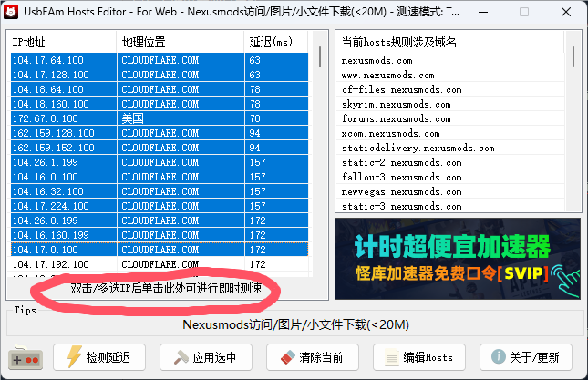
Task: Click the IP list vertical scrollbar thumb
Action: [x=320, y=57]
